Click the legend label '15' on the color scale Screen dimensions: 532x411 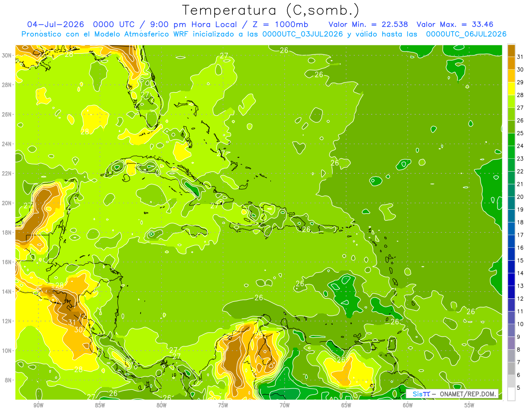pos(520,261)
